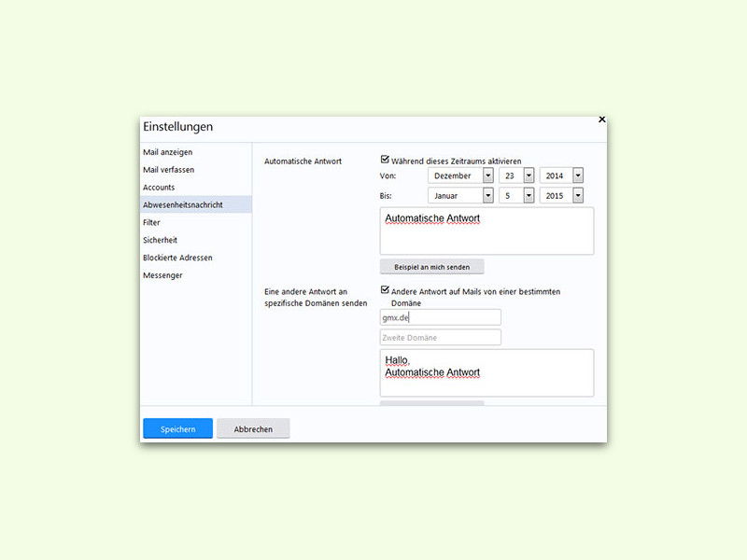Open the Bis year dropdown showing 2015
Image resolution: width=747 pixels, height=560 pixels.
coord(562,196)
